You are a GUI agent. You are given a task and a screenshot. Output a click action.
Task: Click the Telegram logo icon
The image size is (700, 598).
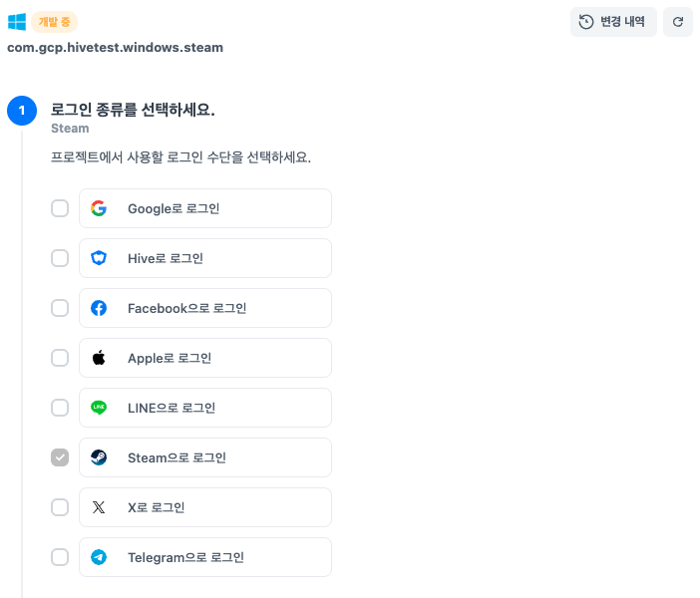point(99,557)
